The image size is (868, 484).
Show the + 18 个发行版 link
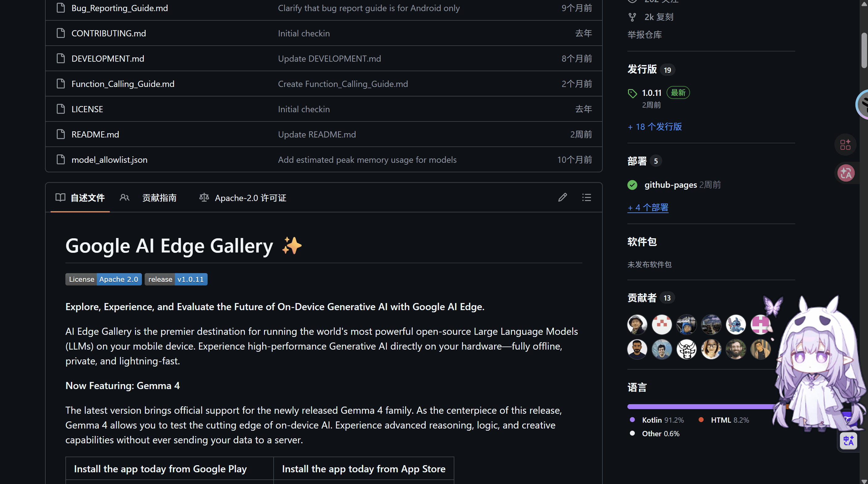click(x=655, y=127)
